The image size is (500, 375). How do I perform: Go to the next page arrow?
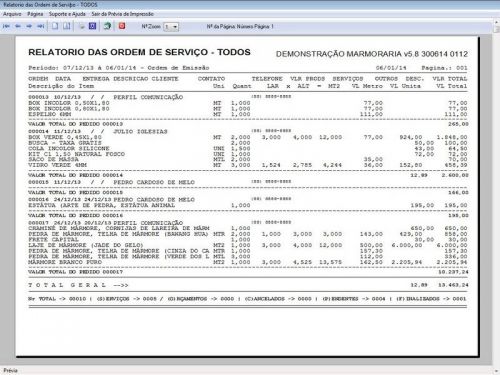pyautogui.click(x=29, y=26)
